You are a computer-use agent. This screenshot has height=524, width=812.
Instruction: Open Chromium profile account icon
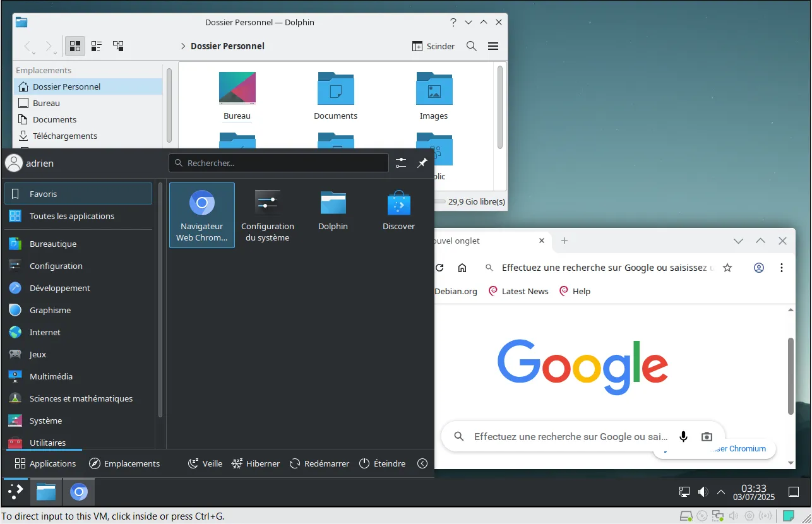tap(759, 268)
